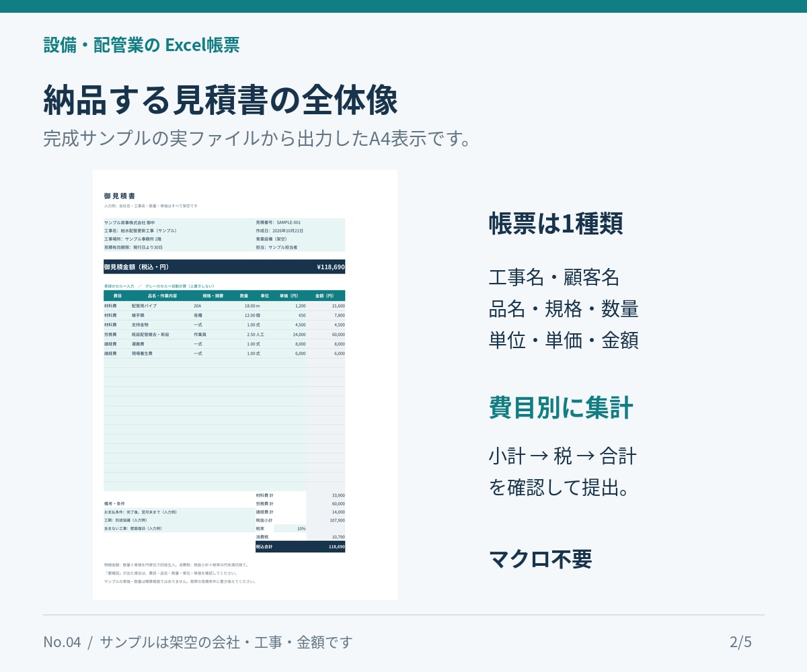Click the tax rate '10%' cell

[x=301, y=529]
